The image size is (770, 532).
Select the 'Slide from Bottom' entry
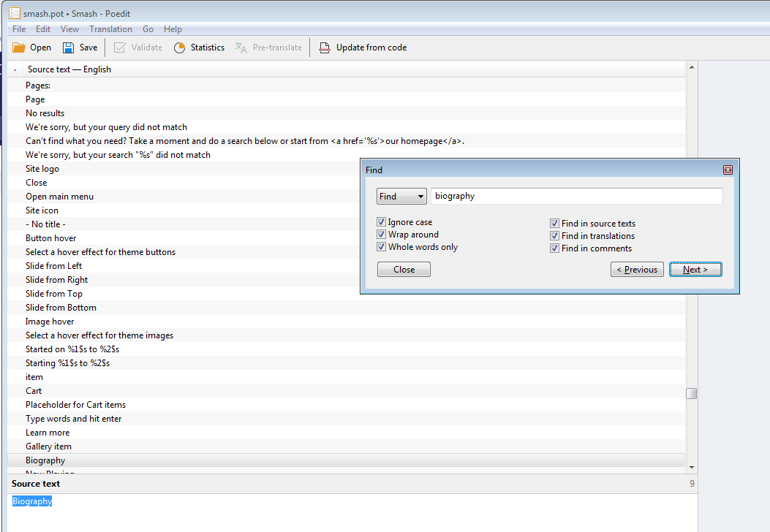click(346, 308)
